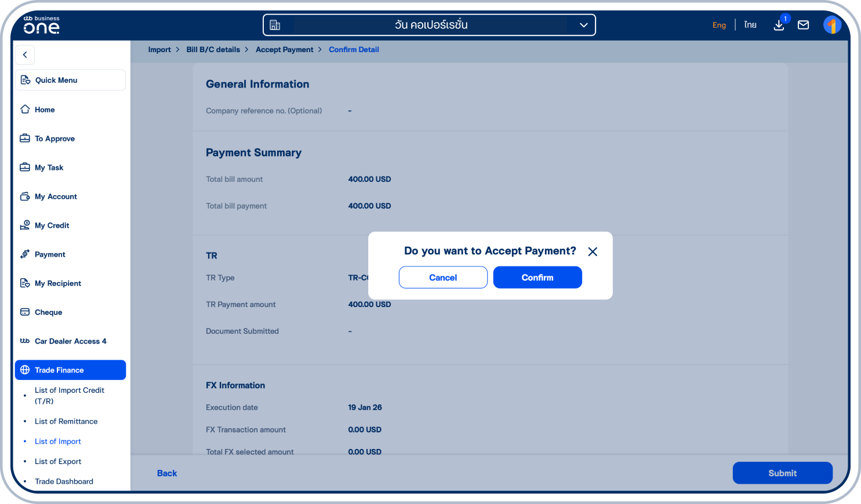Click the building icon in company selector
Image resolution: width=861 pixels, height=504 pixels.
(x=275, y=25)
